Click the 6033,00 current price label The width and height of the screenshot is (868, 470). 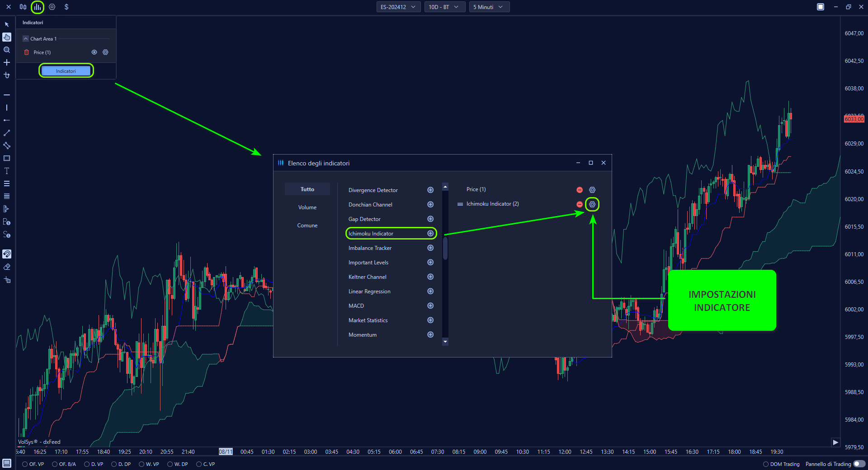tap(854, 119)
